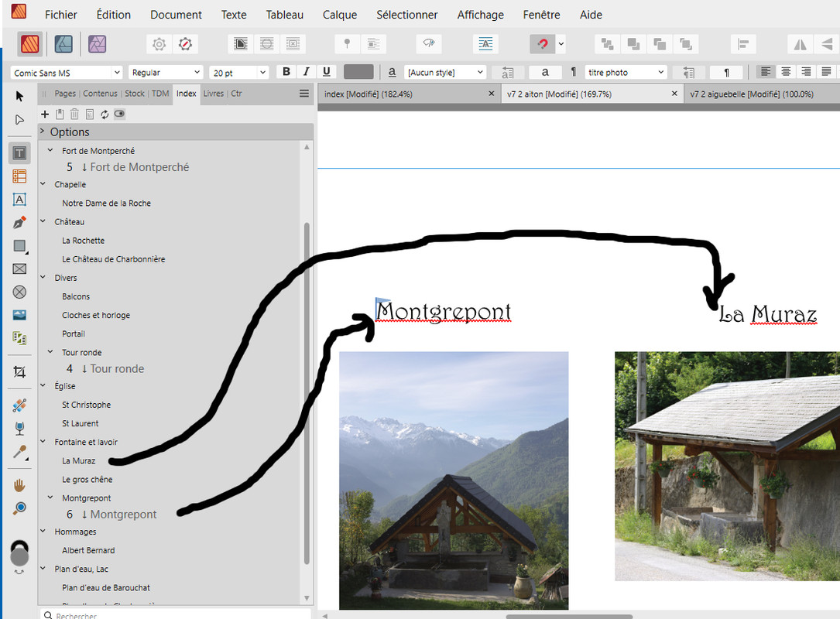
Task: Select the Transparency wine-glass tool
Action: (x=19, y=429)
